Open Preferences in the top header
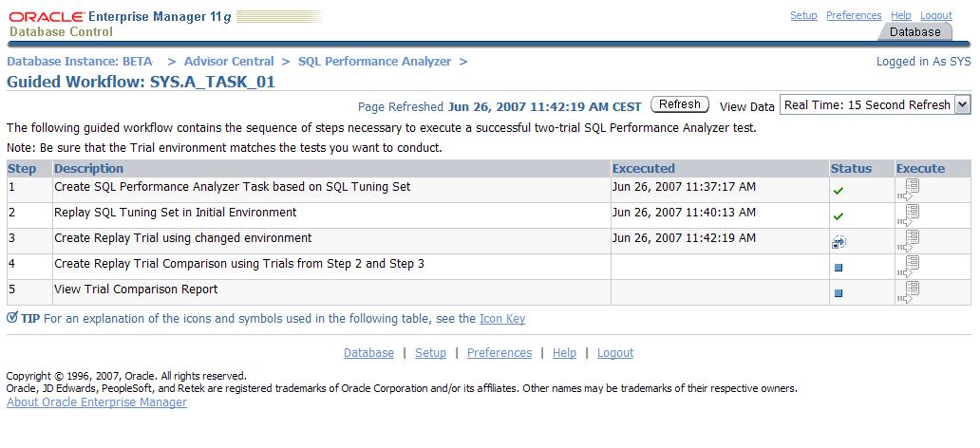Viewport: 980px width, 448px height. (x=854, y=15)
